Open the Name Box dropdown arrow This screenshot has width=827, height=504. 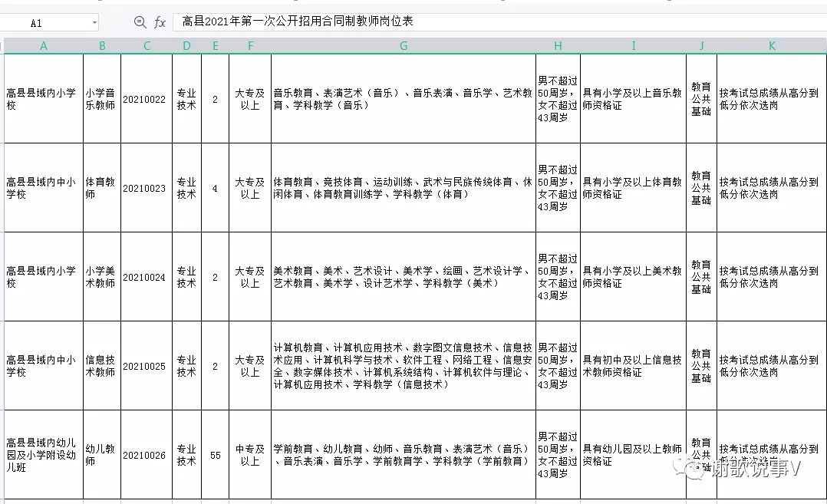coord(94,23)
